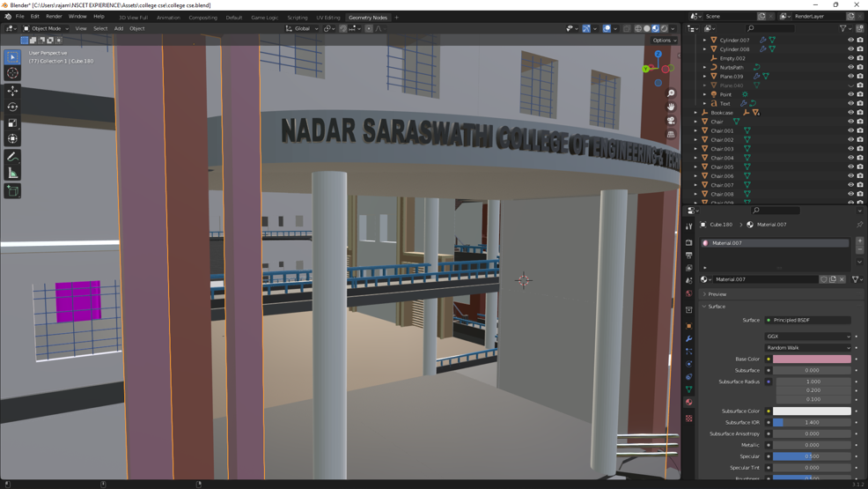Open the Physics properties tab
Image resolution: width=868 pixels, height=489 pixels.
[689, 365]
